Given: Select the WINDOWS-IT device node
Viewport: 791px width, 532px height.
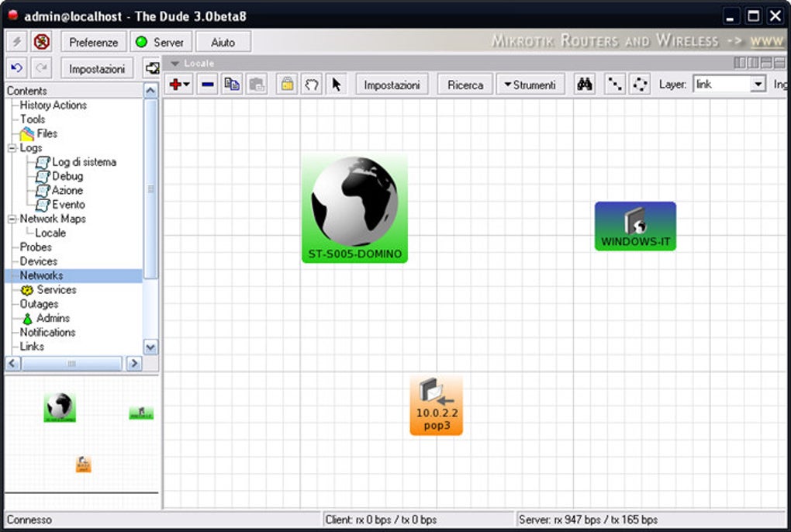Looking at the screenshot, I should [636, 226].
